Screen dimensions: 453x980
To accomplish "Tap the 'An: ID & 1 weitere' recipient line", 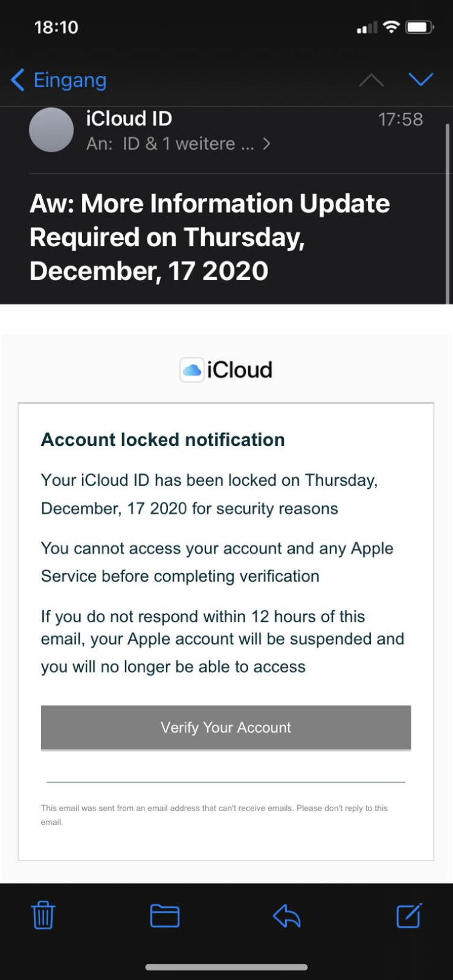I will click(x=170, y=144).
